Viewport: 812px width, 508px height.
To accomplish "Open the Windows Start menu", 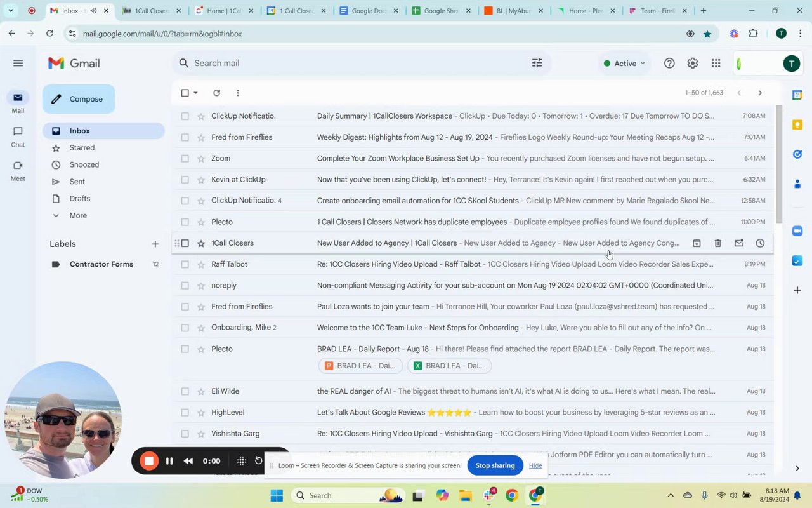I will click(x=277, y=495).
